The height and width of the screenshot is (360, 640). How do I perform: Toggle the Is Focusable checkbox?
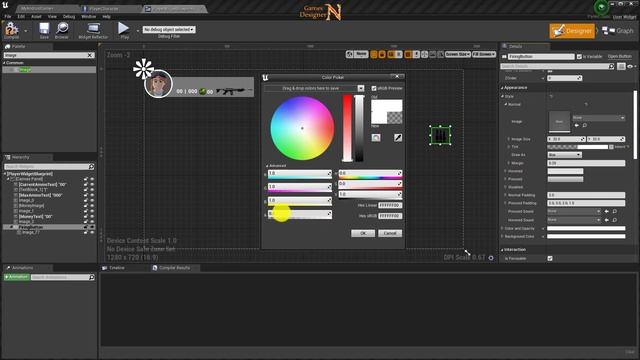pos(550,258)
